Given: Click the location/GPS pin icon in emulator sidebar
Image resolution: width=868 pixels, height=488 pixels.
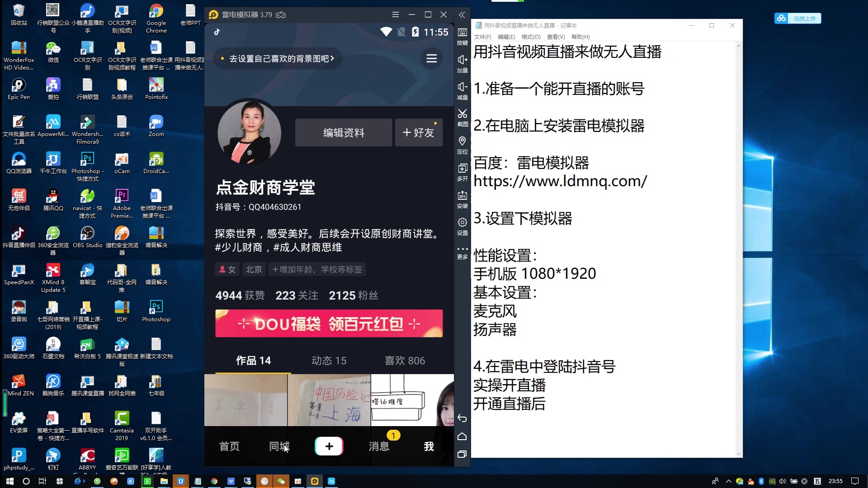Looking at the screenshot, I should point(462,143).
